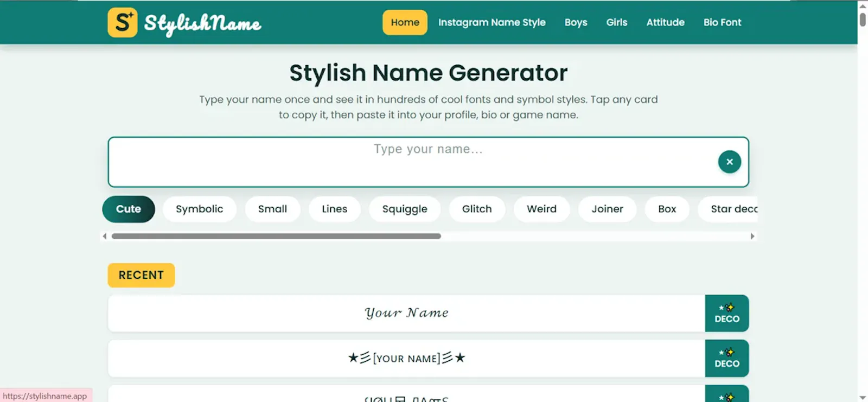Click the category bar left scroll arrow
This screenshot has width=868, height=402.
click(x=105, y=236)
